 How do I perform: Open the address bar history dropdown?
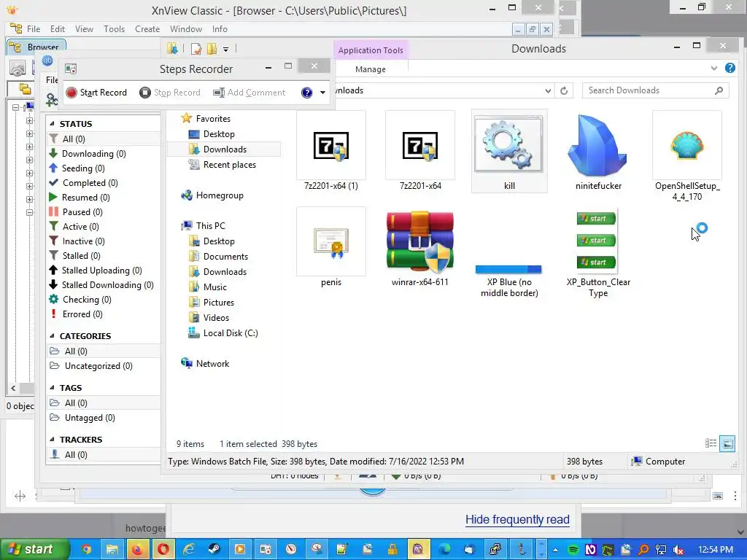[x=548, y=90]
